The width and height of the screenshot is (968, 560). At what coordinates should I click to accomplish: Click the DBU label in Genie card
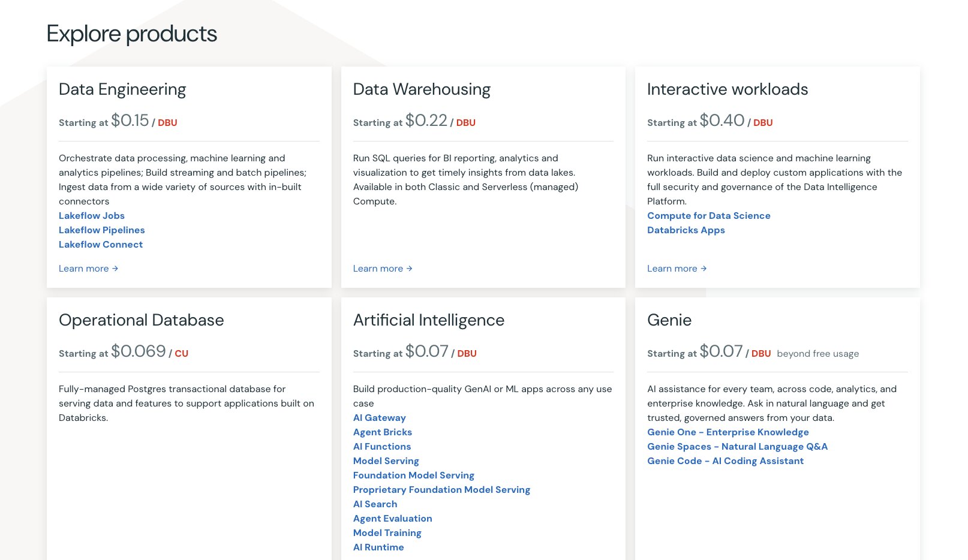(761, 354)
